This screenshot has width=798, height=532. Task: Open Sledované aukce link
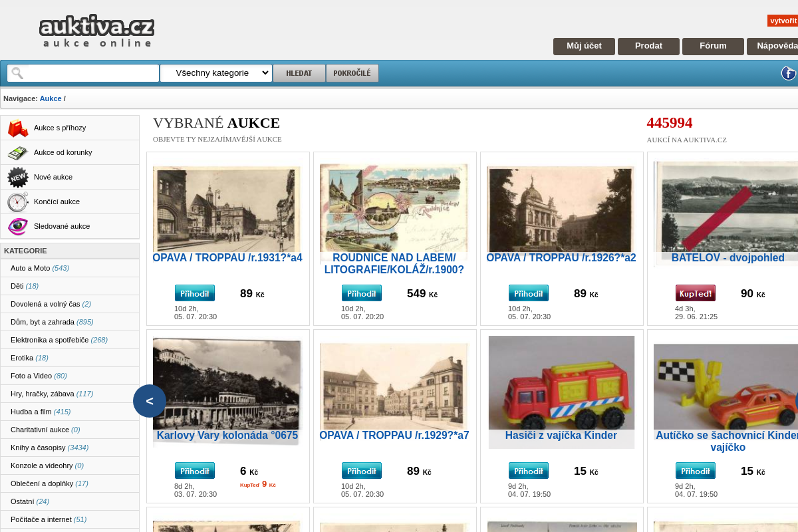point(62,226)
